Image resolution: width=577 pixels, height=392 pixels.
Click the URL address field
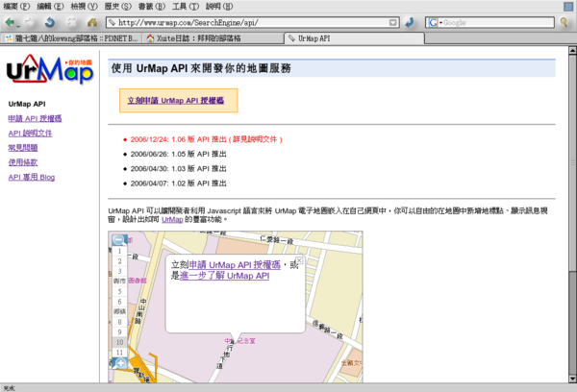click(x=253, y=23)
